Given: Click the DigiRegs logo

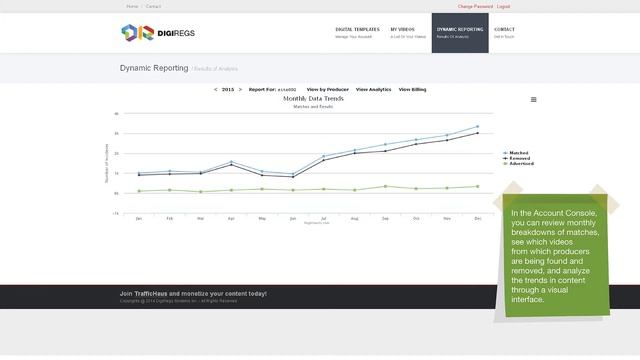Looking at the screenshot, I should click(158, 33).
